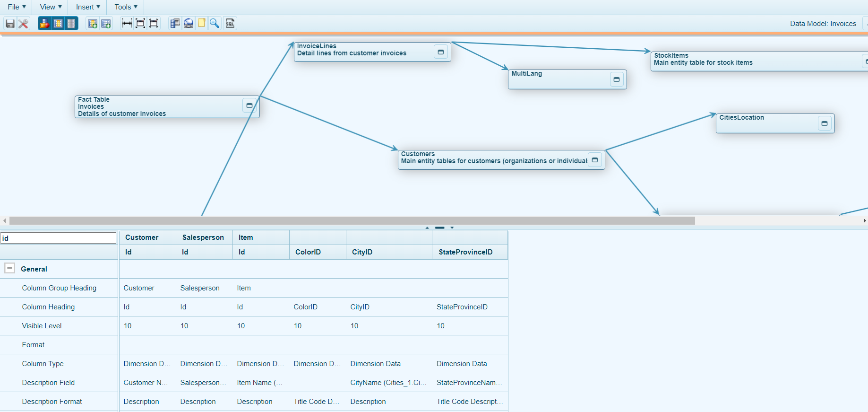Viewport: 868px width, 412px height.
Task: Toggle the rows list panel view button
Action: pos(71,24)
